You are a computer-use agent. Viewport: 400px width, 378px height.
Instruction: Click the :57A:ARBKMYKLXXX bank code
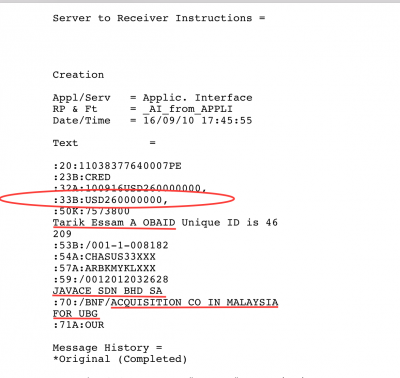pyautogui.click(x=104, y=268)
